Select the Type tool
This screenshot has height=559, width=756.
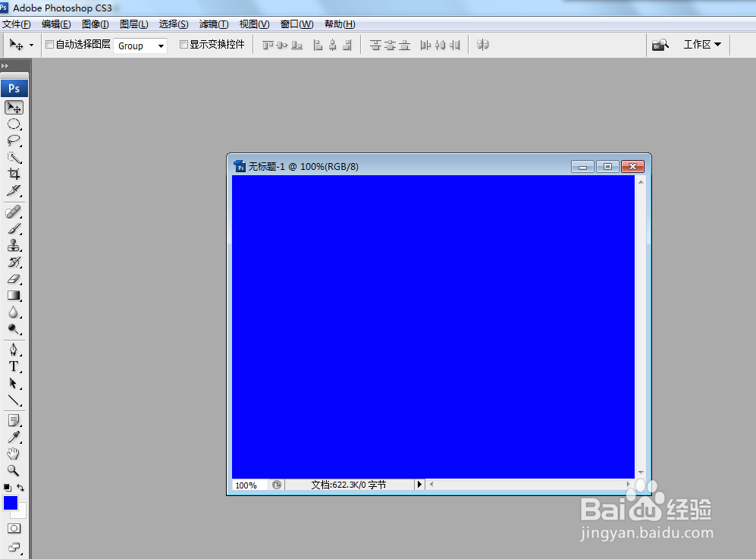[x=14, y=366]
